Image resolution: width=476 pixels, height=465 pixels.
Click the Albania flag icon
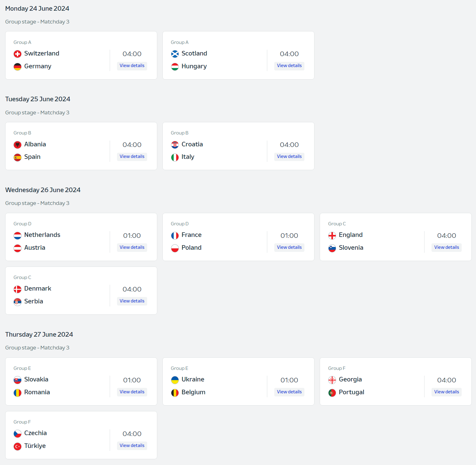tap(18, 145)
